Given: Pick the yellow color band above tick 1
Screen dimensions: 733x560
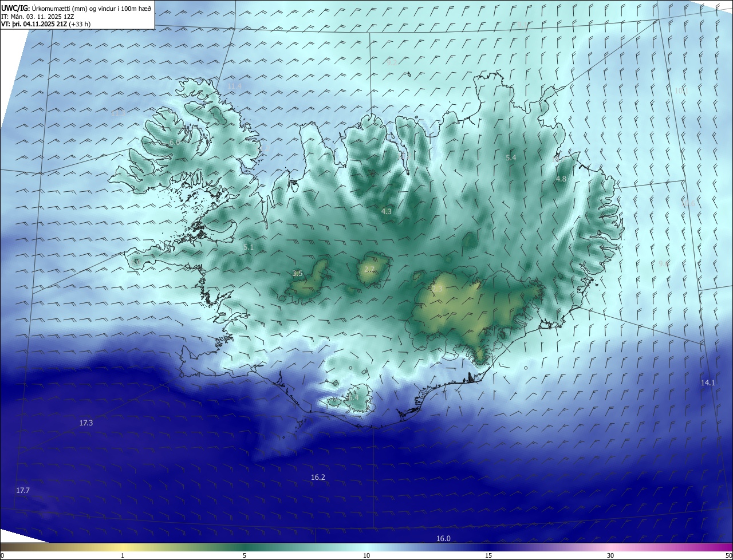Looking at the screenshot, I should 123,547.
